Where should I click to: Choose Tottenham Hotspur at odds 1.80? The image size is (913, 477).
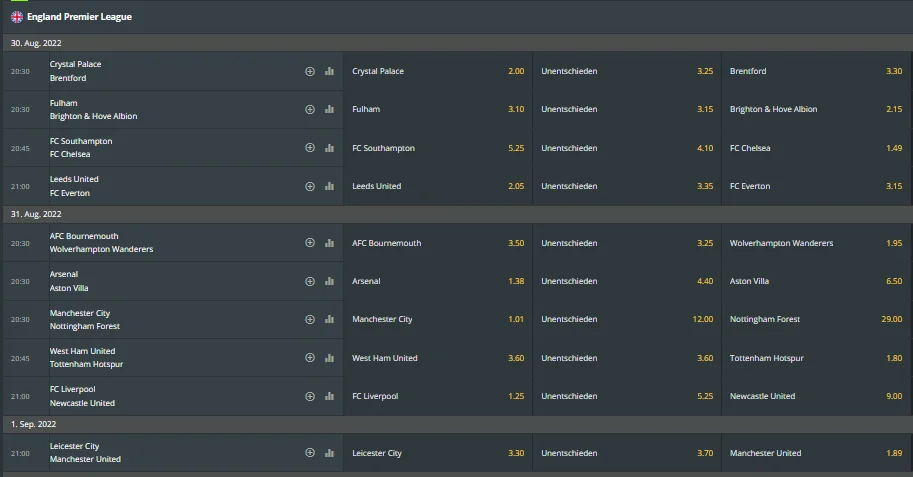(x=815, y=358)
